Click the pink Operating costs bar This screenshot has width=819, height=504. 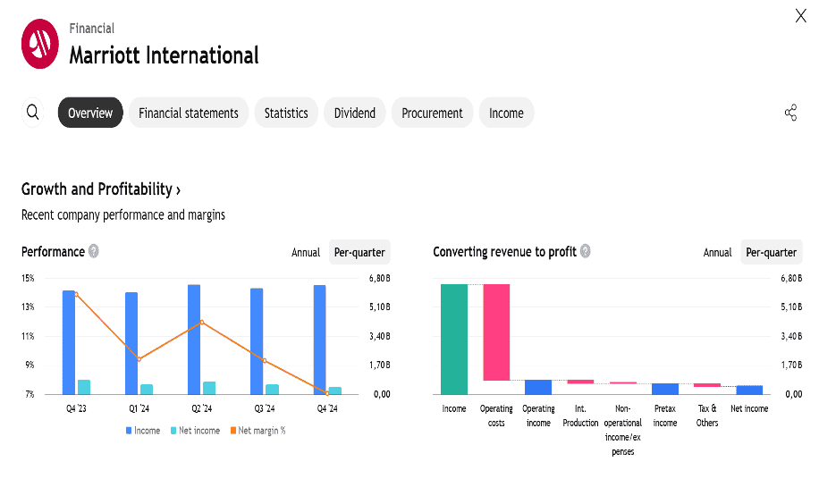(x=496, y=332)
